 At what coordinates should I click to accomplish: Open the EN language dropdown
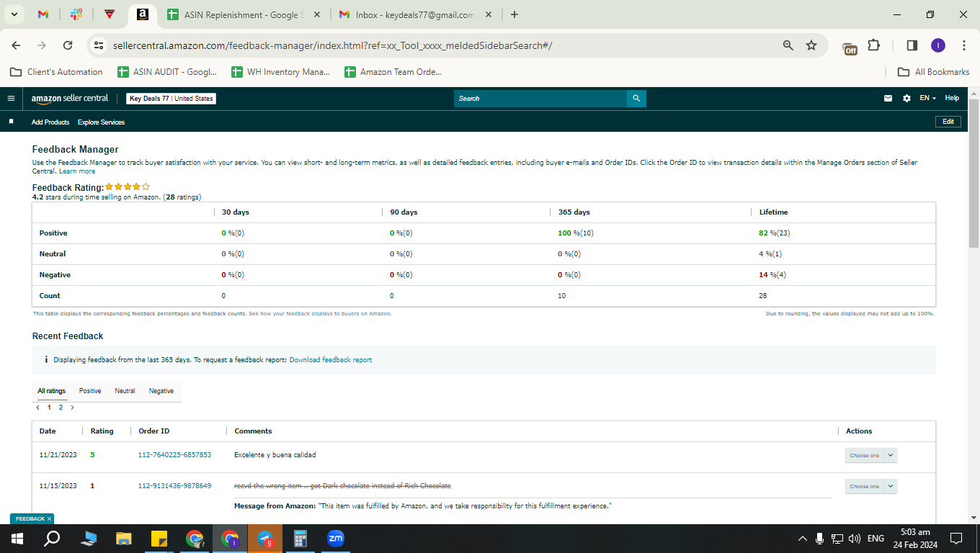(927, 99)
